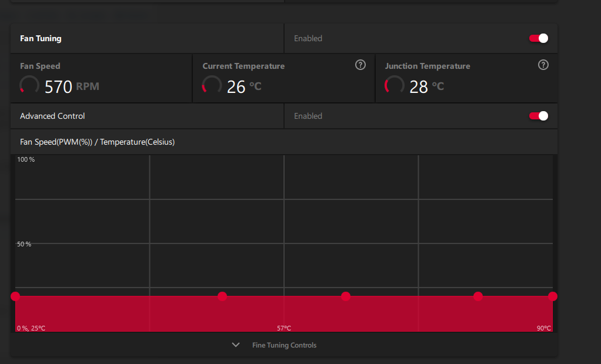Select first fan curve point at 25°C
Screen dimensions: 601x364
click(x=15, y=296)
